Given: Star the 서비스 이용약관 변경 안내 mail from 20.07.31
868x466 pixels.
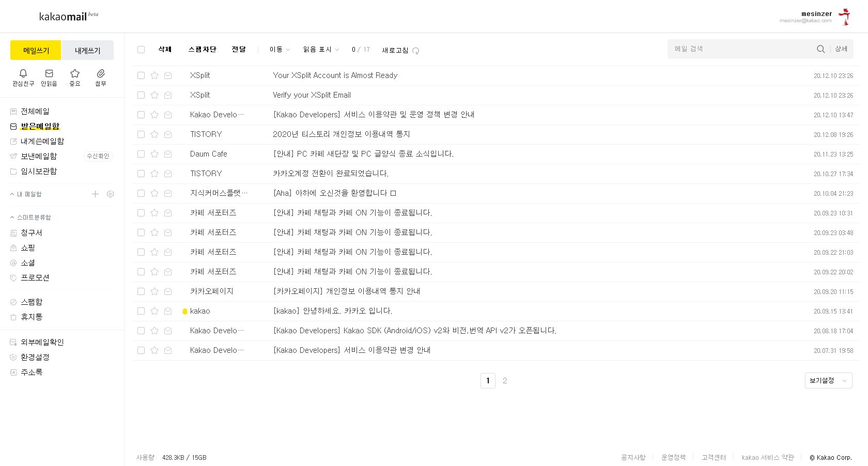Looking at the screenshot, I should (x=154, y=350).
